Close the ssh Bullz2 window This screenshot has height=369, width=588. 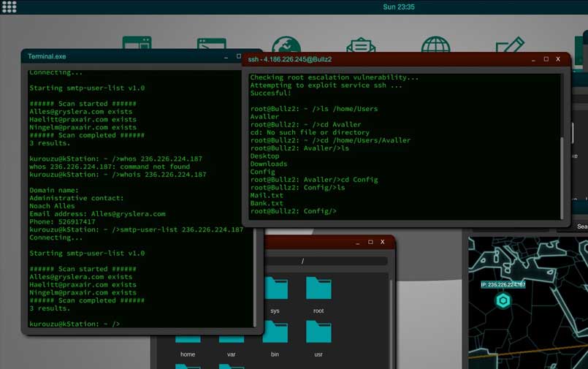click(558, 59)
